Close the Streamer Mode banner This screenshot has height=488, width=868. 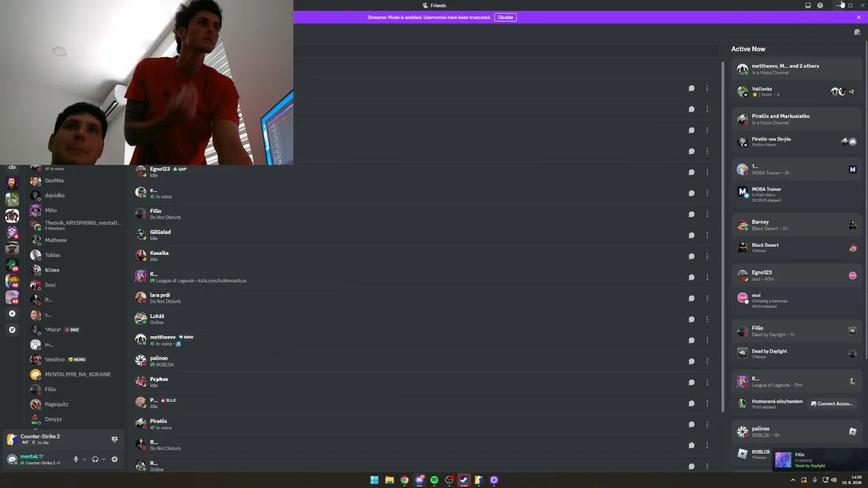859,17
